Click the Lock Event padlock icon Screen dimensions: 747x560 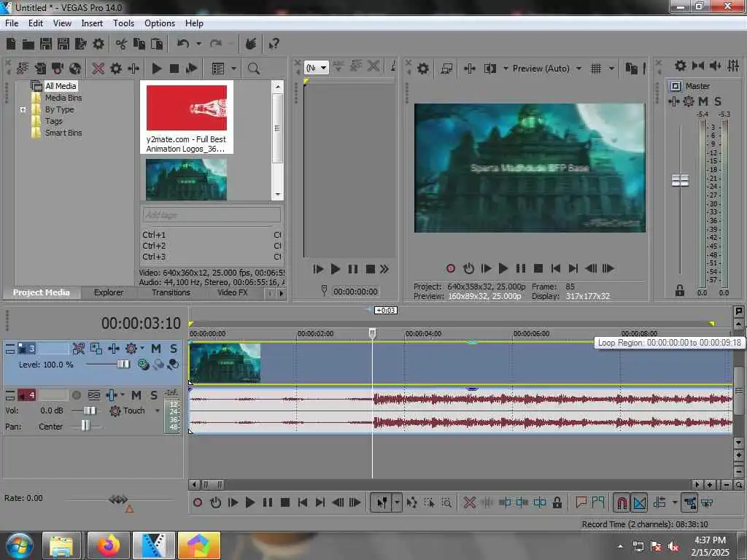(557, 502)
